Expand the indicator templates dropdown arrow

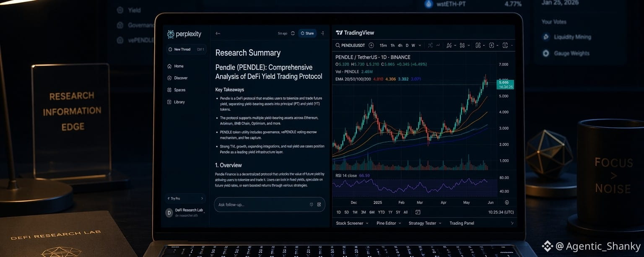(469, 45)
